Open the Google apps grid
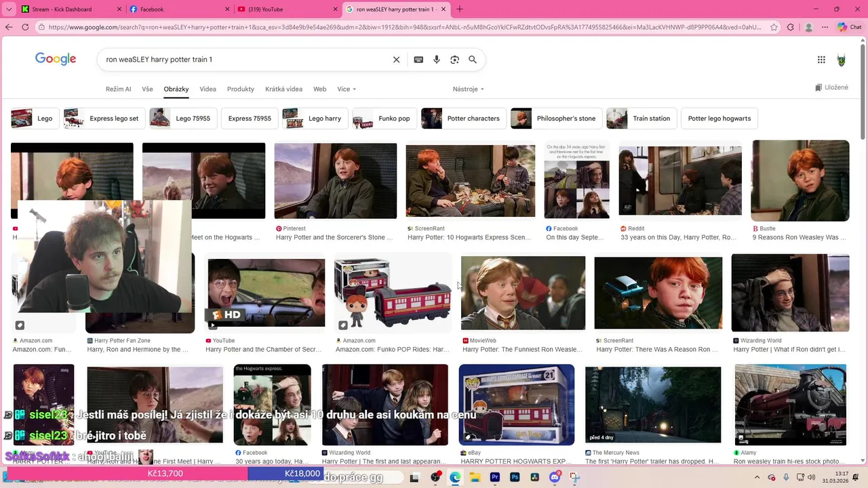 (x=821, y=60)
